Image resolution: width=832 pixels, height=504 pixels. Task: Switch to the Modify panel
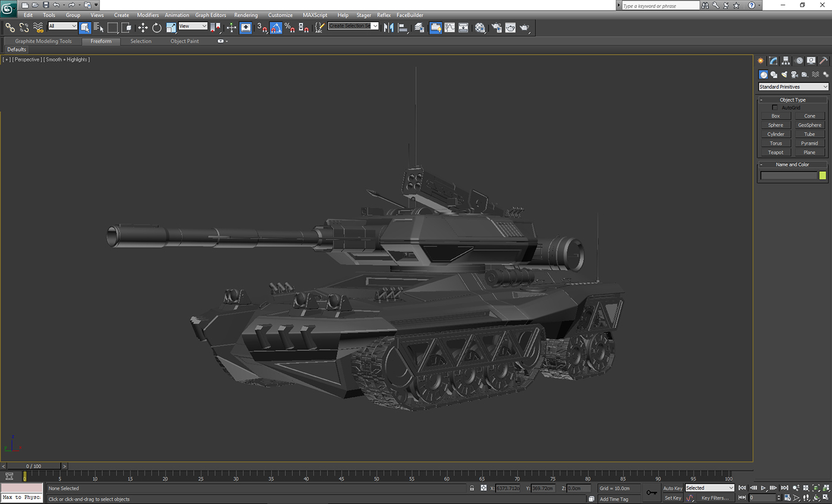[773, 61]
